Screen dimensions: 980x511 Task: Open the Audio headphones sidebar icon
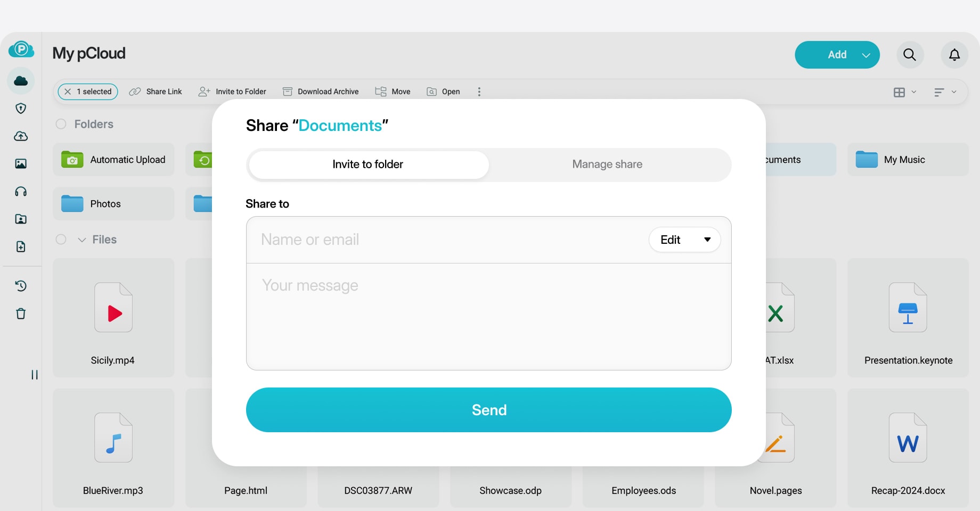(x=21, y=192)
